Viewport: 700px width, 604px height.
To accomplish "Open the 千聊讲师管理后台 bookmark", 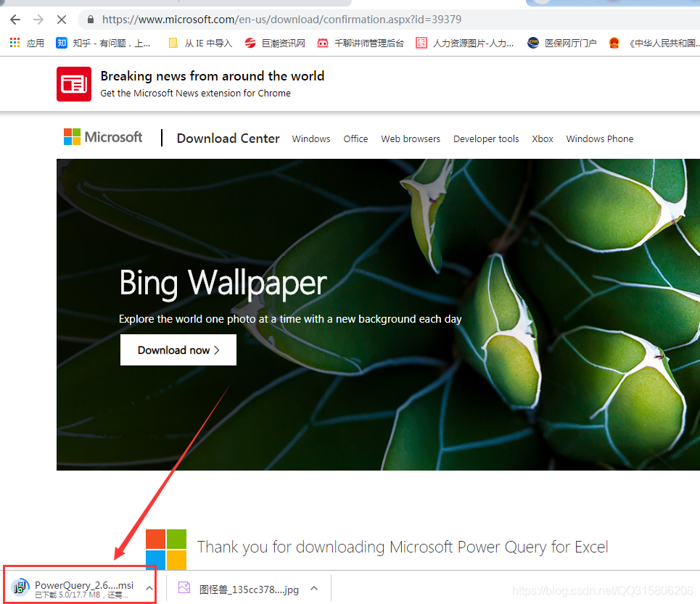I will (361, 43).
